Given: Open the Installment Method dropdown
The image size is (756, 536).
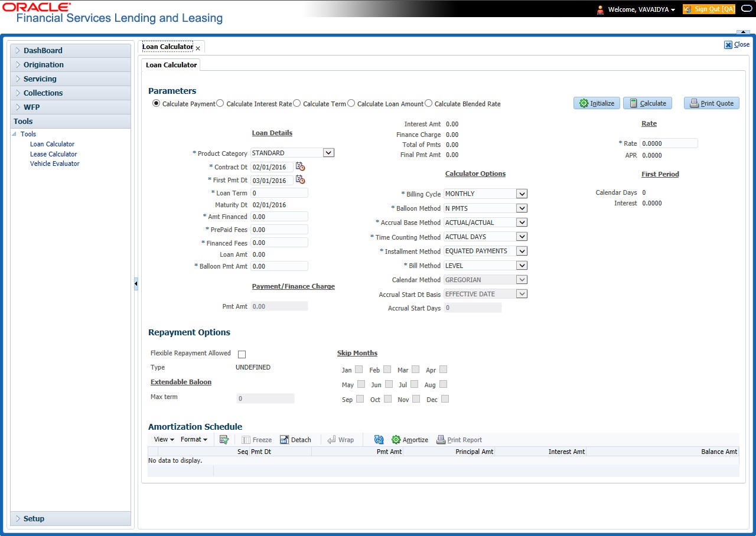Looking at the screenshot, I should 521,251.
